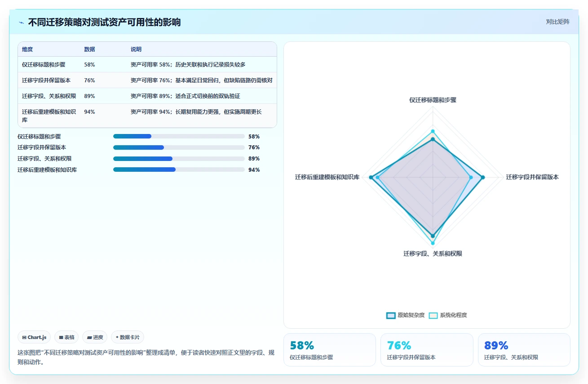
Task: Select the 数据卡片 tag chip
Action: click(128, 337)
